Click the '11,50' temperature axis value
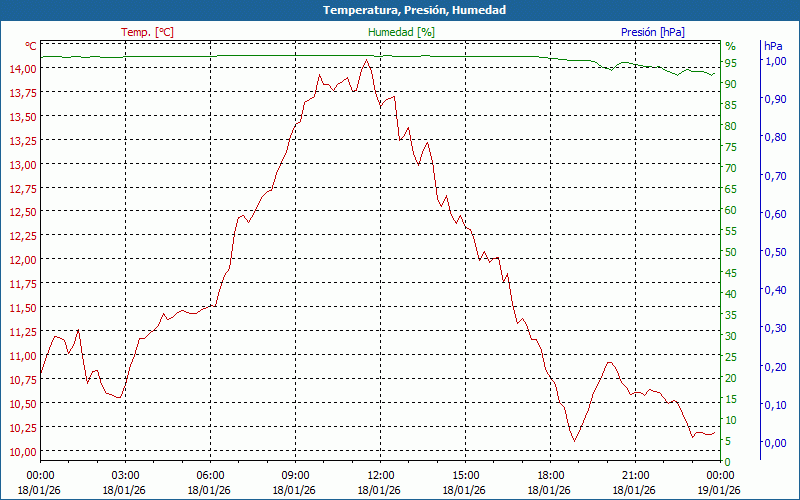800x500 pixels. point(23,308)
